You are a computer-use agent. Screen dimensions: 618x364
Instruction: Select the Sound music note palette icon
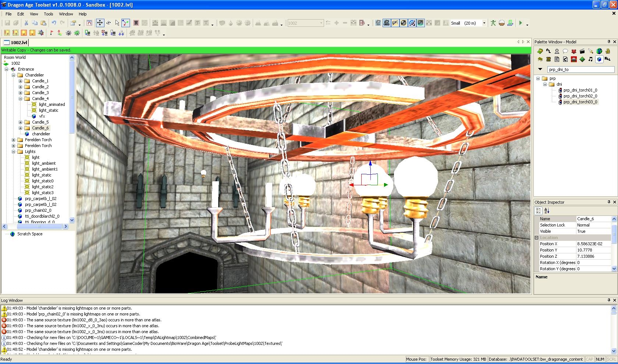pyautogui.click(x=590, y=59)
